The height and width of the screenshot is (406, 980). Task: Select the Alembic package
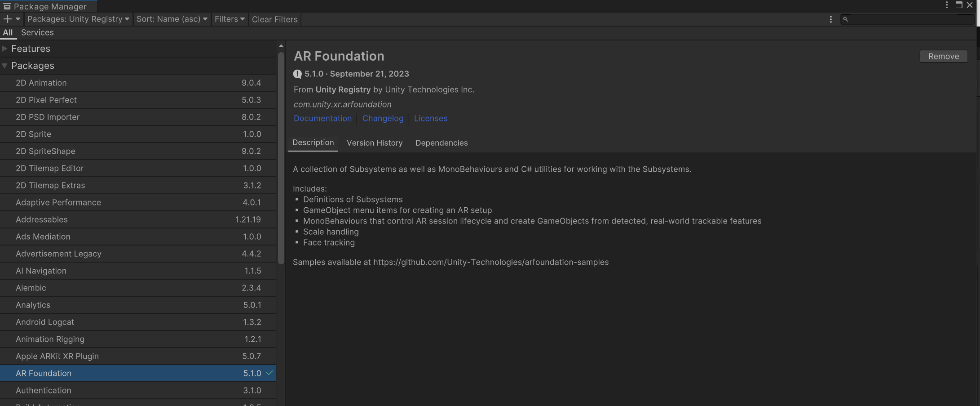[x=138, y=288]
